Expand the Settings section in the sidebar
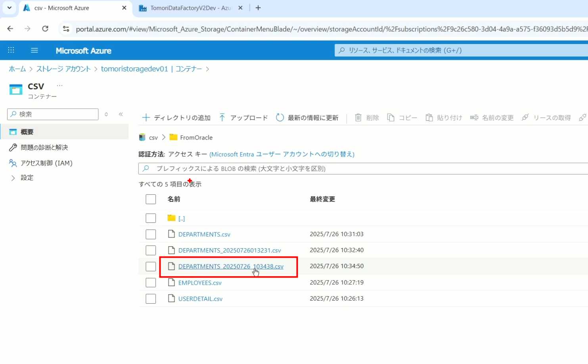 coord(13,178)
